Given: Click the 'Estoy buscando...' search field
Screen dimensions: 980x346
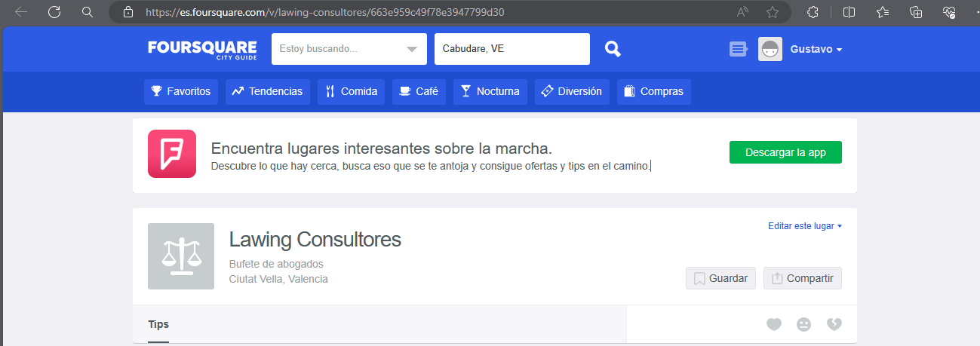Looking at the screenshot, I should tap(350, 49).
